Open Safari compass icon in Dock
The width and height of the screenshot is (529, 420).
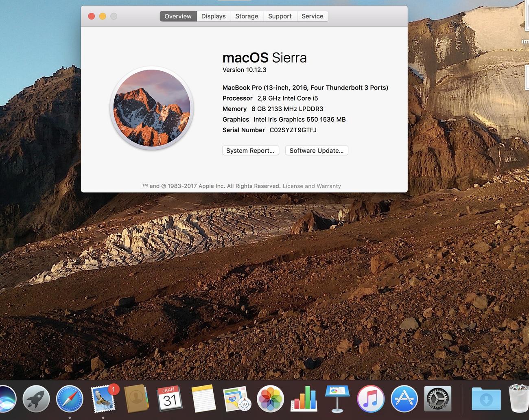70,399
